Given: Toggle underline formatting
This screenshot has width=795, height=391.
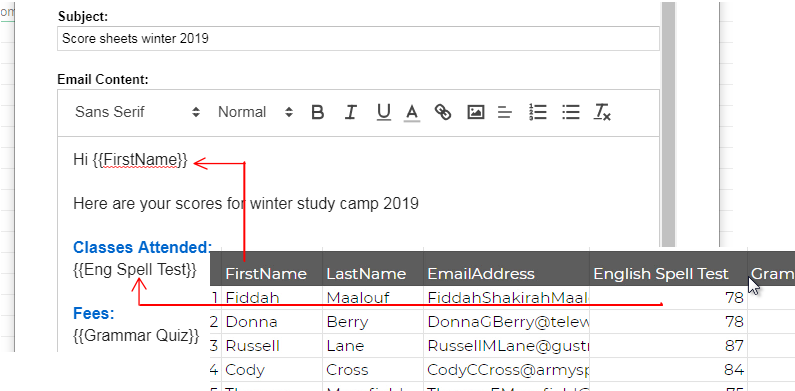Looking at the screenshot, I should point(384,112).
